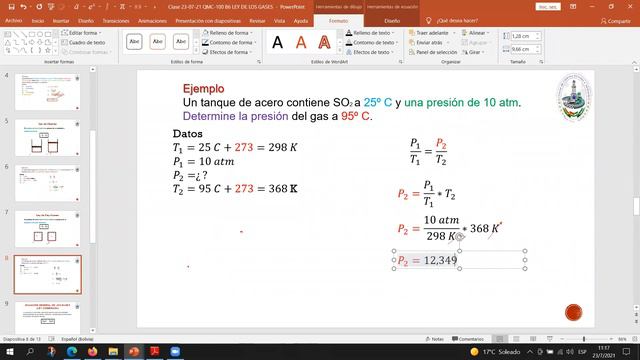Open the Estilos de forma dialog launcher

tap(259, 62)
